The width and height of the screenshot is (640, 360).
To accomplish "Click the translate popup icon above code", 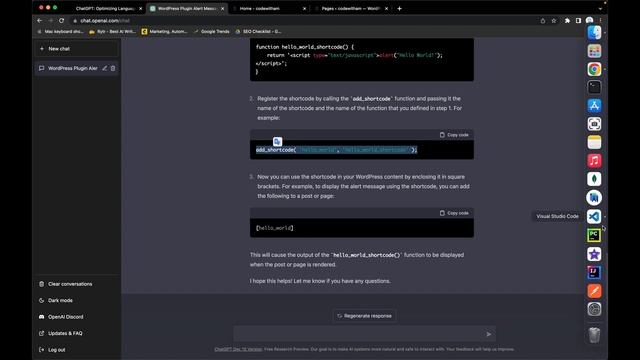I will (x=278, y=142).
